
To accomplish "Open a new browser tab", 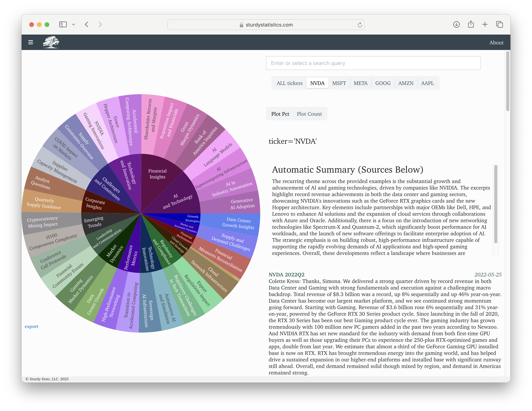I will click(x=485, y=24).
